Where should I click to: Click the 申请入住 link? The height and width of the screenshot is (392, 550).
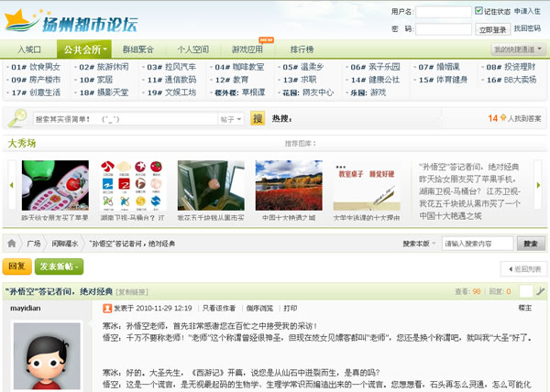pos(527,11)
